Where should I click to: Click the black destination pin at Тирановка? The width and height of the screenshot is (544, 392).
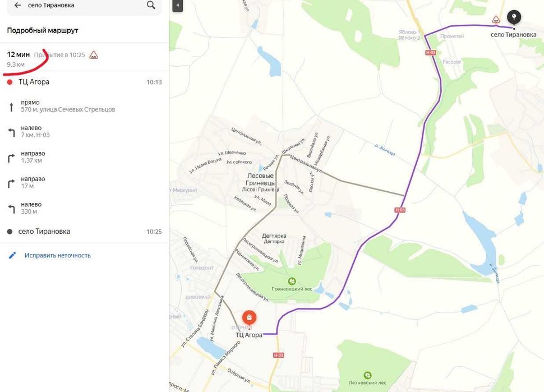coord(513,18)
